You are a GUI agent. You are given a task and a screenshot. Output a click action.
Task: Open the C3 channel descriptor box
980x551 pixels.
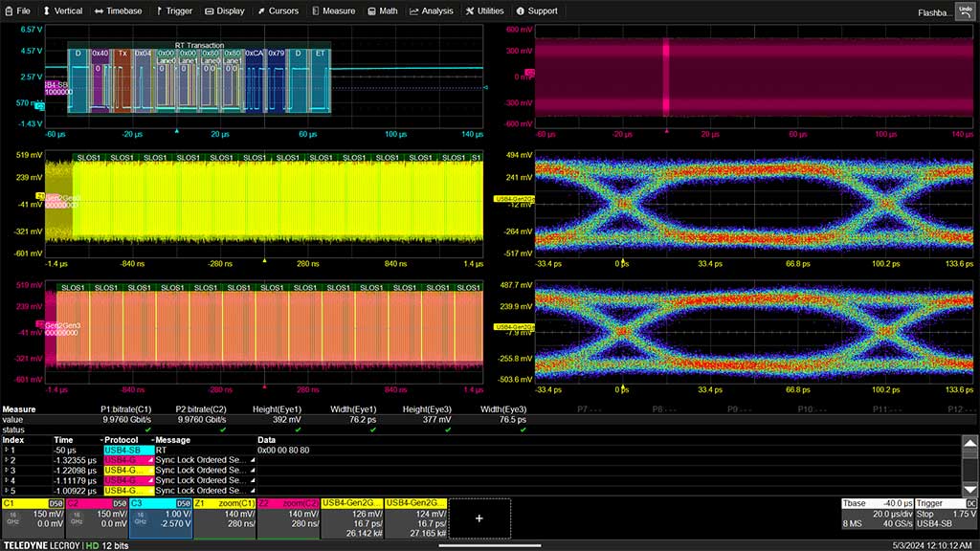point(160,518)
